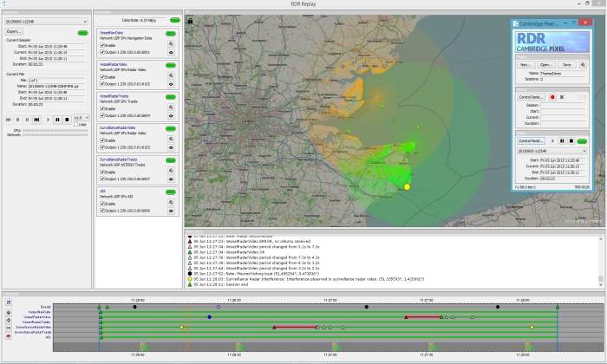Click red interval bar on SurveillanceRadarVideo timeline
The image size is (607, 364).
(x=296, y=328)
